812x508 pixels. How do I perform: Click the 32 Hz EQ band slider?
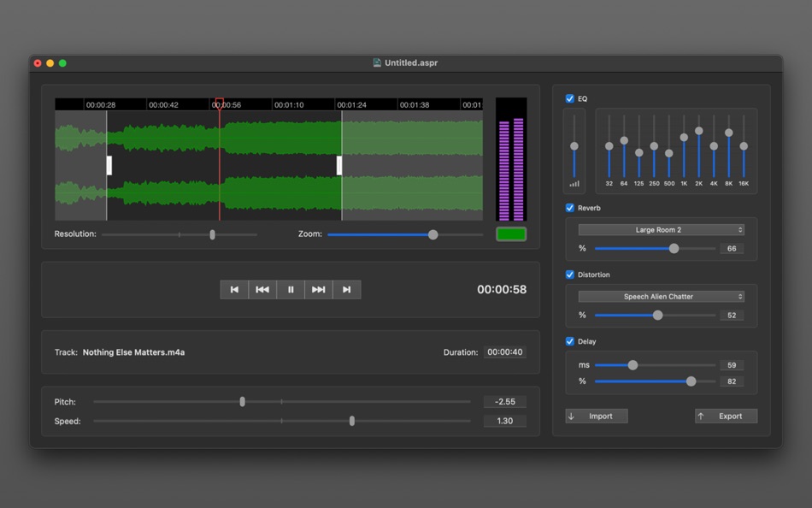(609, 147)
